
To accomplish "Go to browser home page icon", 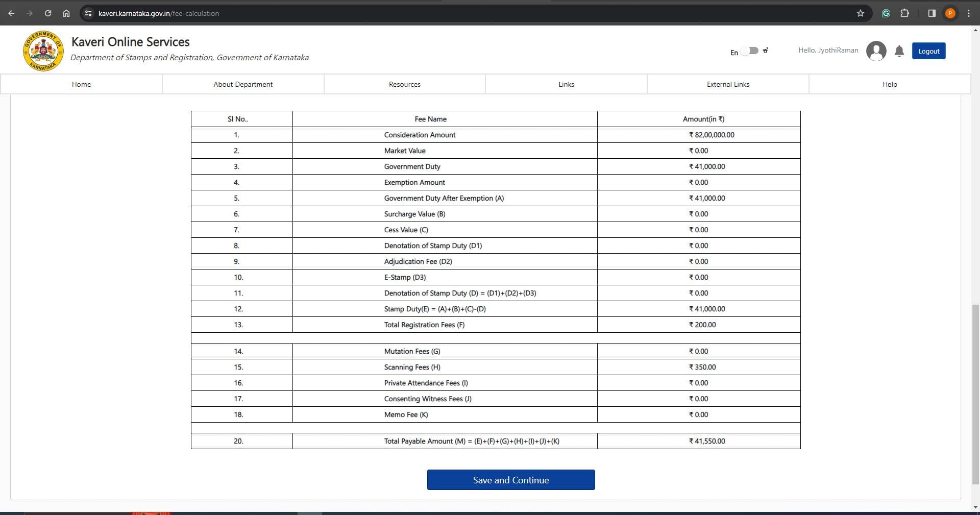I will click(x=66, y=13).
